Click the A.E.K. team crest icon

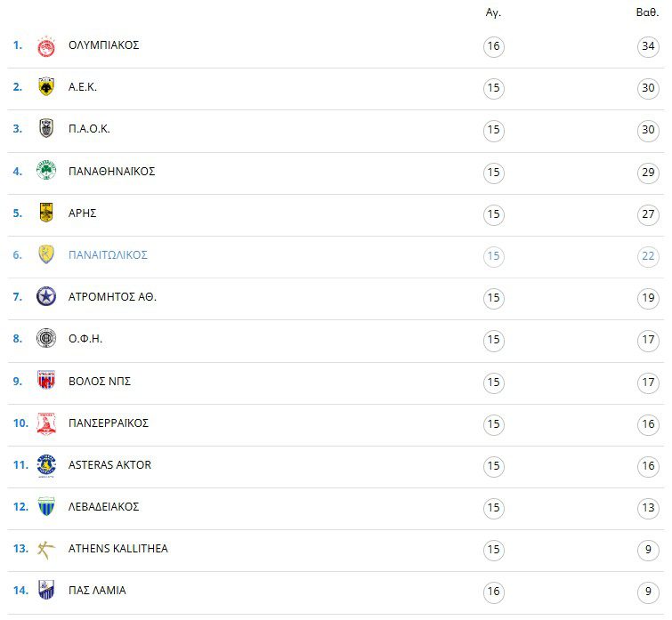[46, 87]
